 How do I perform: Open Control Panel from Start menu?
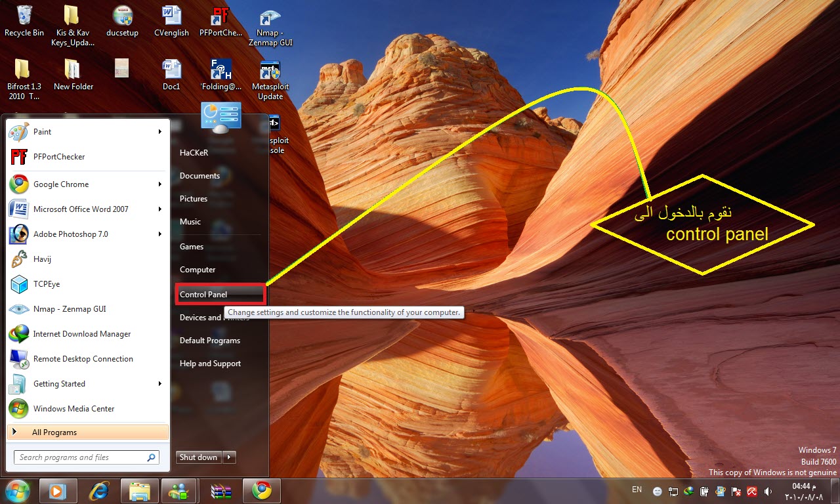220,294
